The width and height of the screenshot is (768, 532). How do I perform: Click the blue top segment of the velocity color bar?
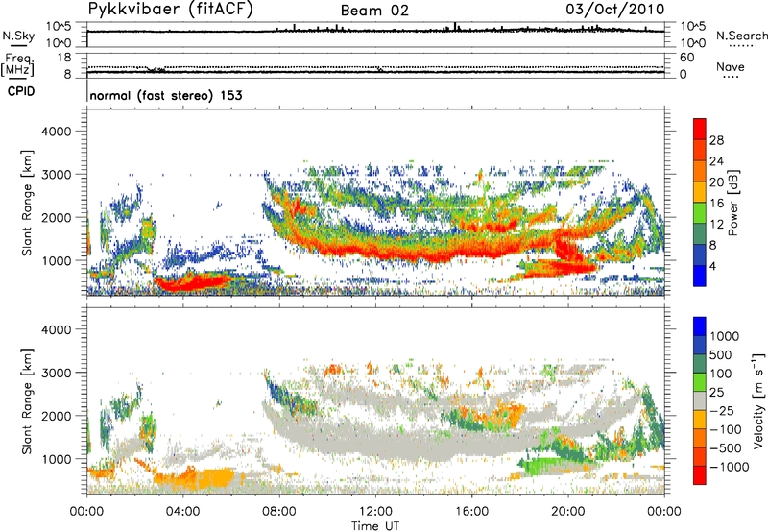click(x=700, y=326)
